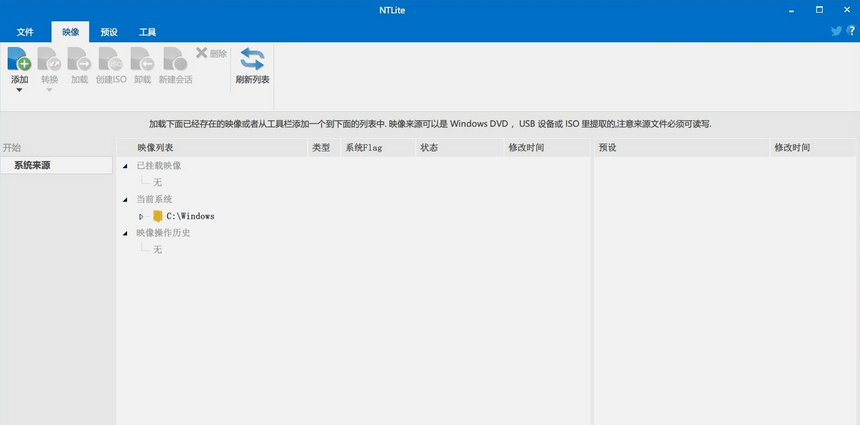Switch to the 预设 tab
This screenshot has height=425, width=860.
coord(109,32)
